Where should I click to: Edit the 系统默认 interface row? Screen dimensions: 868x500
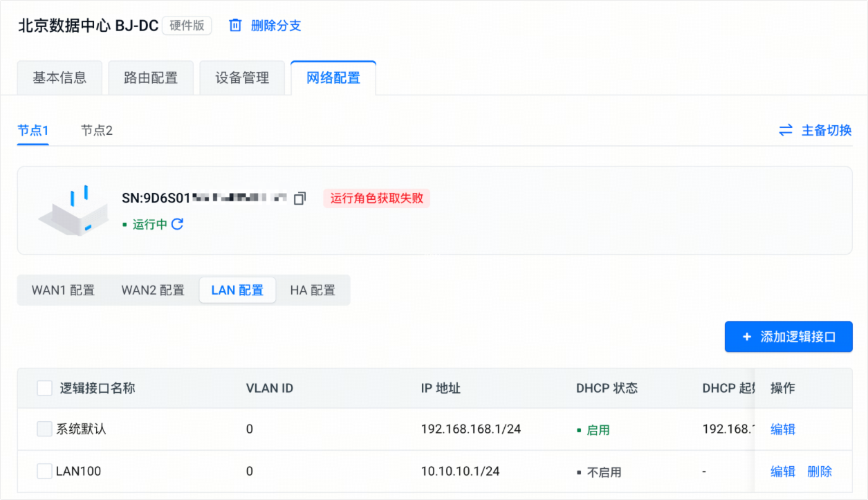[x=783, y=429]
